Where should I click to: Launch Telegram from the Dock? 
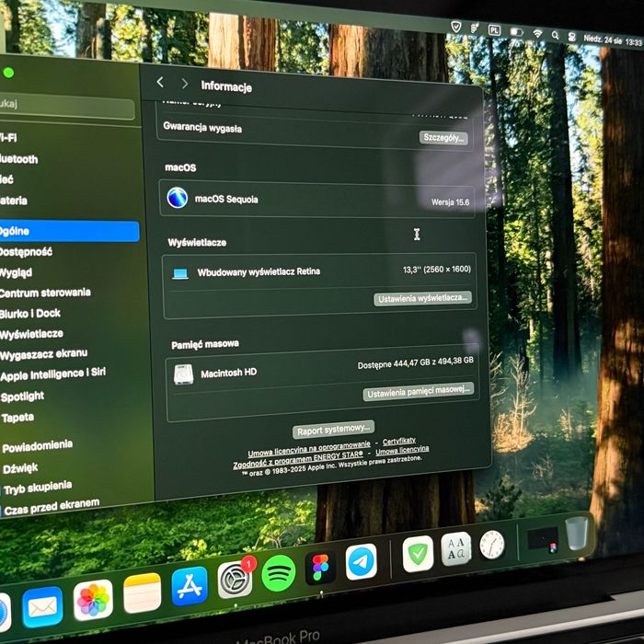click(x=362, y=561)
